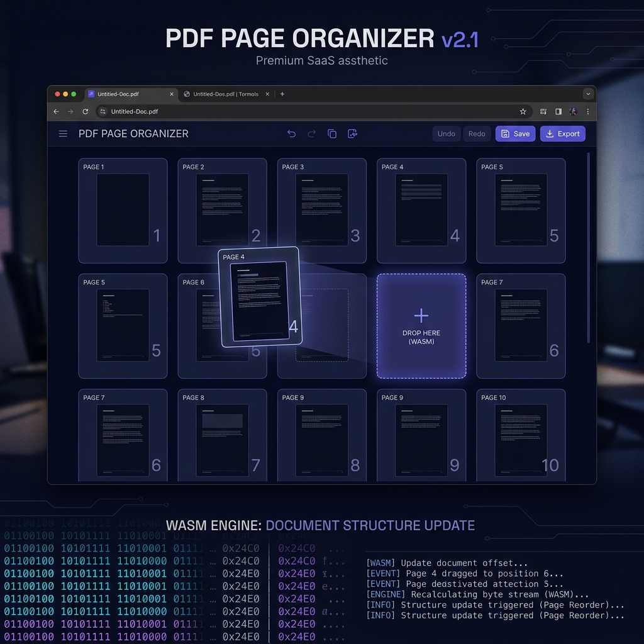The image size is (644, 644).
Task: Click the undo arrow icon in the toolbar
Action: (292, 134)
